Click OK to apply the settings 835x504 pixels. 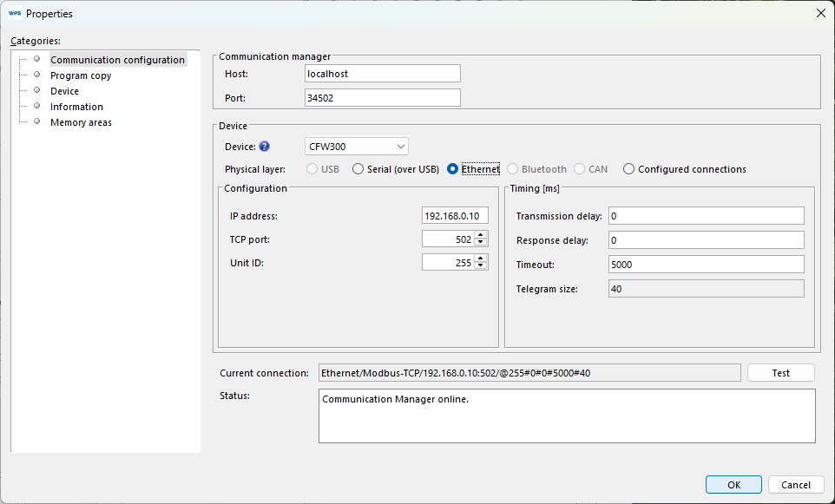coord(733,484)
